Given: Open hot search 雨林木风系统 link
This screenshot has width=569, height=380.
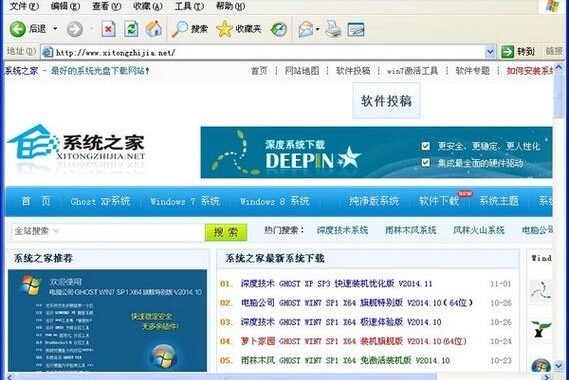Looking at the screenshot, I should tap(410, 230).
